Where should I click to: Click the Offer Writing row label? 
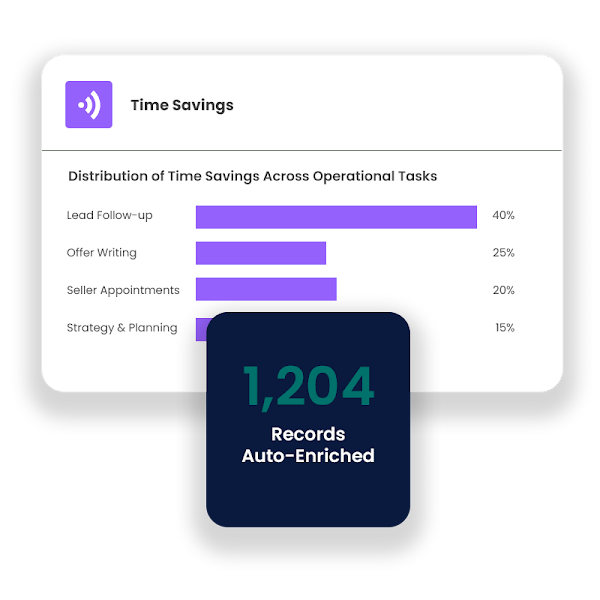tap(101, 253)
